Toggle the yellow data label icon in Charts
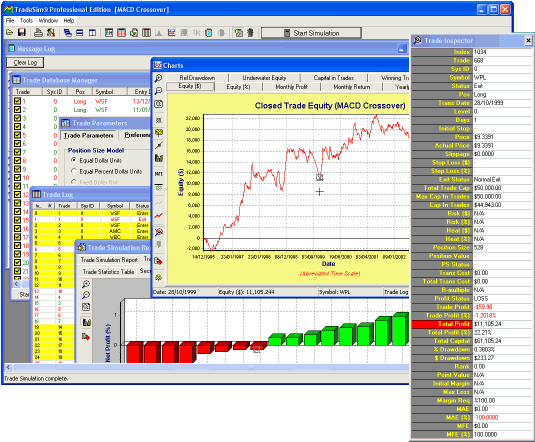 point(159,132)
